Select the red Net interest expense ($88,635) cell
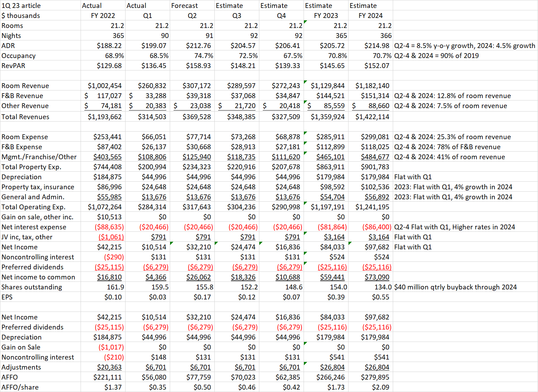This screenshot has width=538, height=392. pos(109,227)
